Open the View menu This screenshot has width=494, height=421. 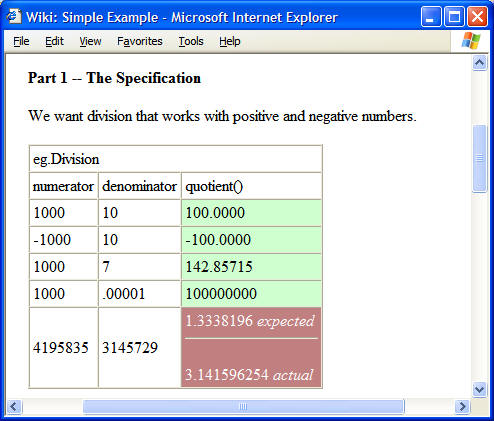point(90,41)
